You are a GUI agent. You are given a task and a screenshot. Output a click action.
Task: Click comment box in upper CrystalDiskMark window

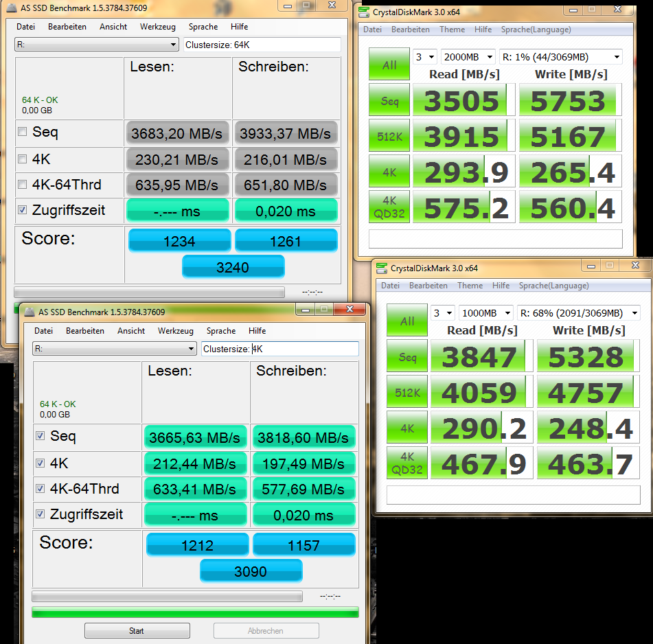pos(496,238)
